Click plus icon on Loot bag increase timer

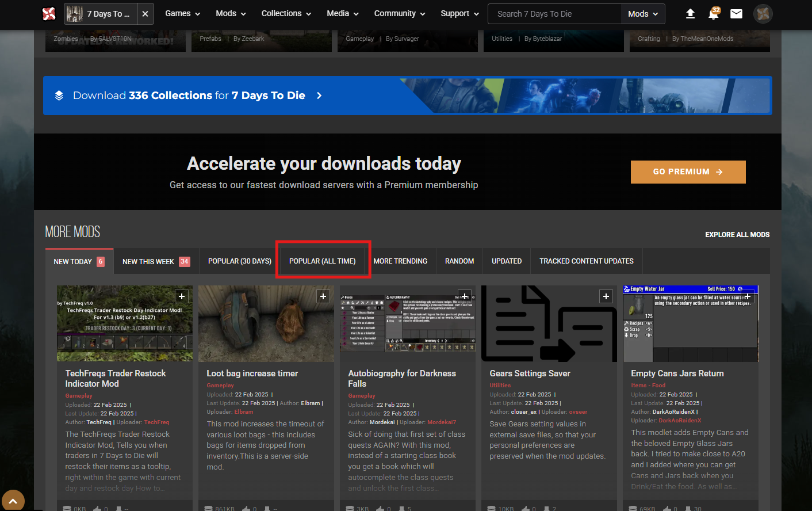coord(323,296)
